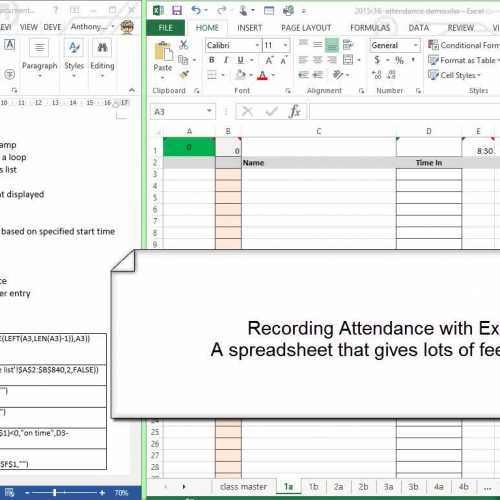The image size is (500, 500).
Task: Select column C header
Action: [319, 131]
